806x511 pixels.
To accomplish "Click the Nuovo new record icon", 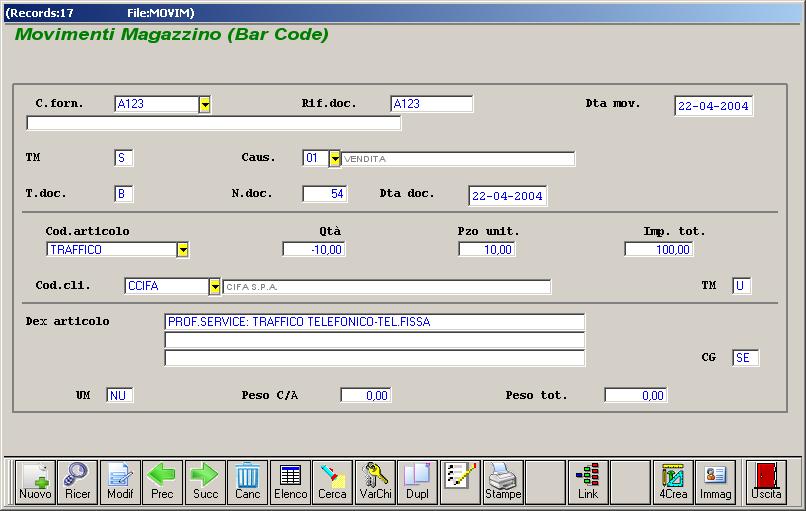I will tap(35, 482).
